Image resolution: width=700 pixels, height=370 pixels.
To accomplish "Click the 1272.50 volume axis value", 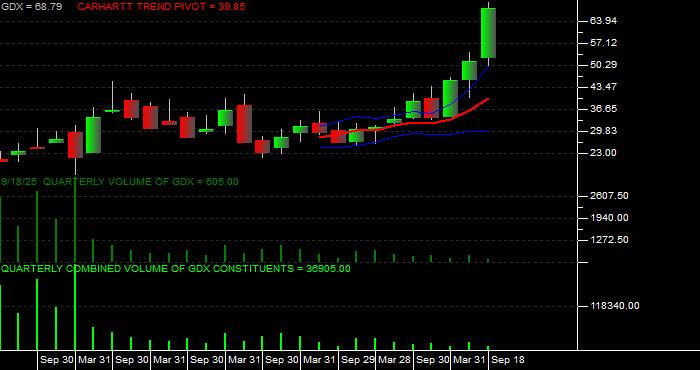I will [609, 240].
